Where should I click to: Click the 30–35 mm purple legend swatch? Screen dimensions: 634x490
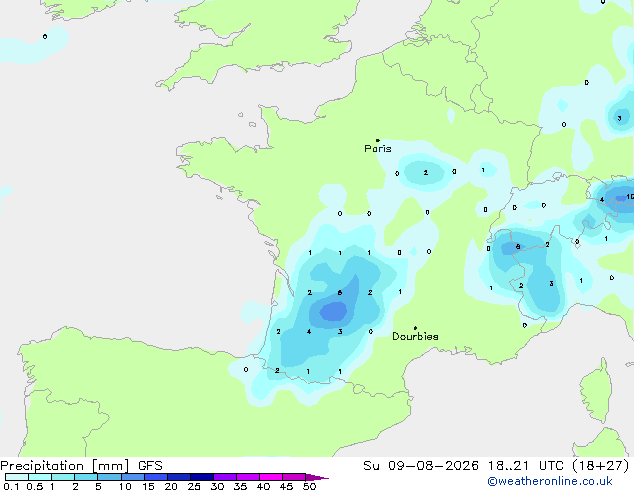click(225, 477)
